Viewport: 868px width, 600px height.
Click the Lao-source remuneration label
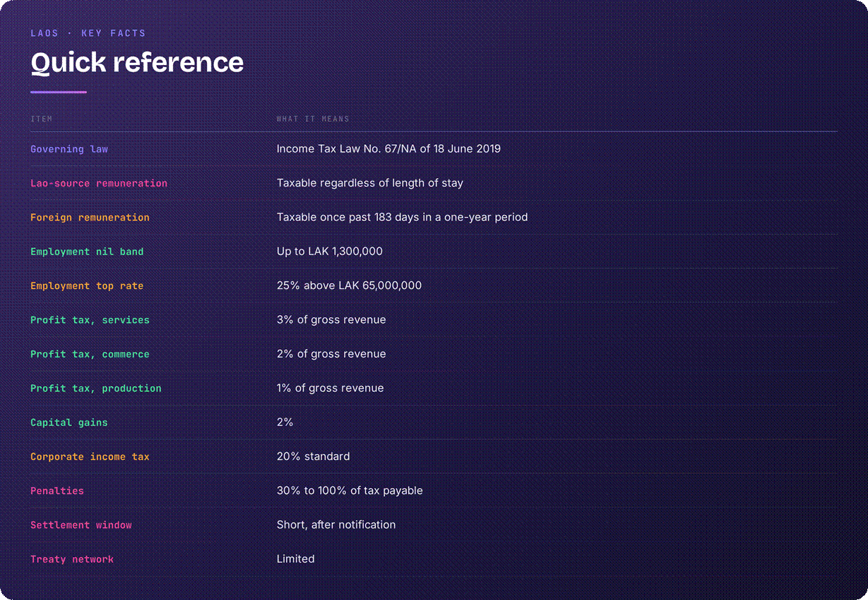(x=99, y=183)
